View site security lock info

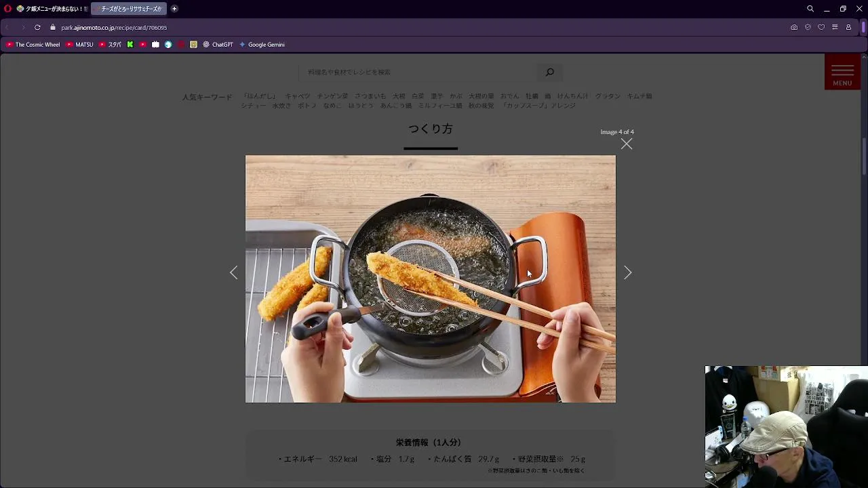[x=53, y=27]
